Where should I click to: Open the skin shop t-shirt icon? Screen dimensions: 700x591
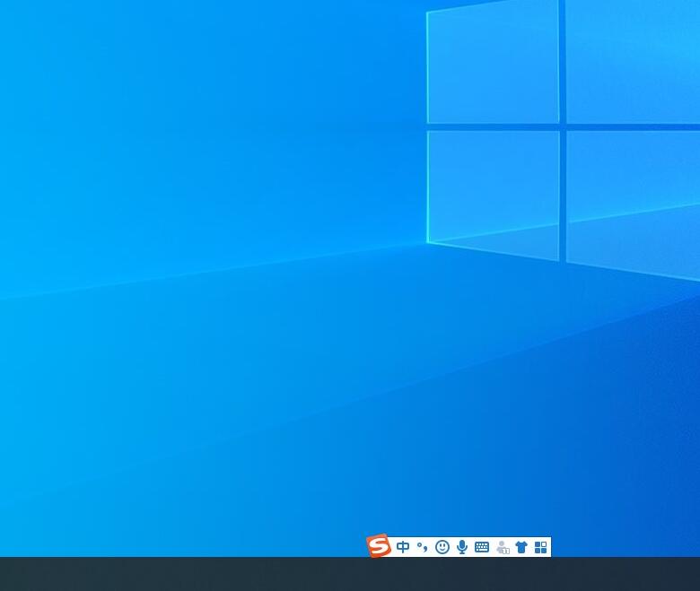click(521, 547)
